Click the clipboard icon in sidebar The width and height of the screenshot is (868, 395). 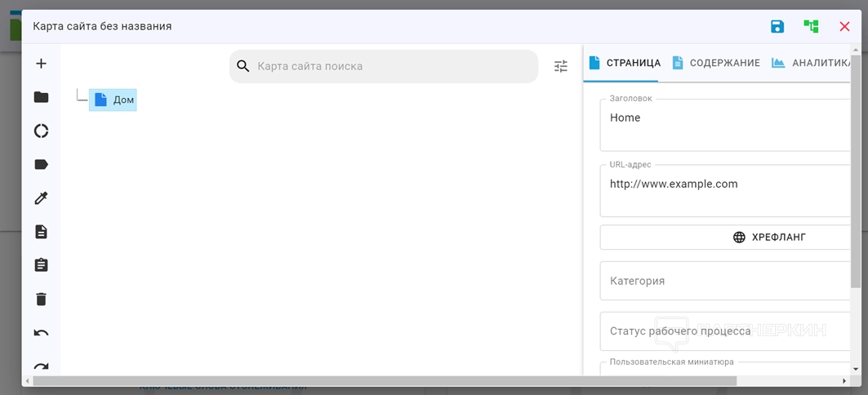pos(41,265)
